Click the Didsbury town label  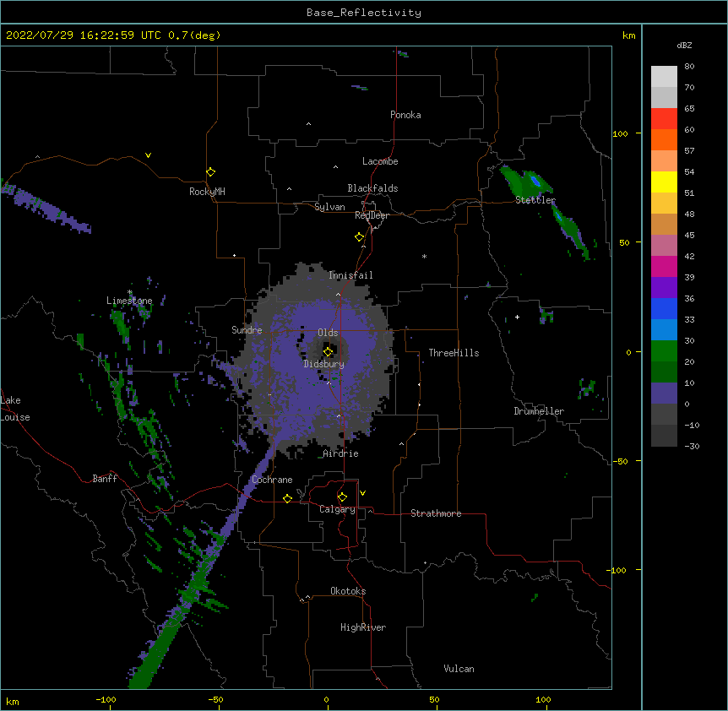click(x=323, y=364)
